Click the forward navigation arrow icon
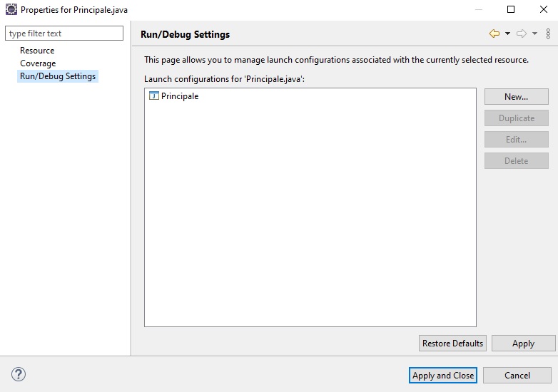 coord(521,33)
